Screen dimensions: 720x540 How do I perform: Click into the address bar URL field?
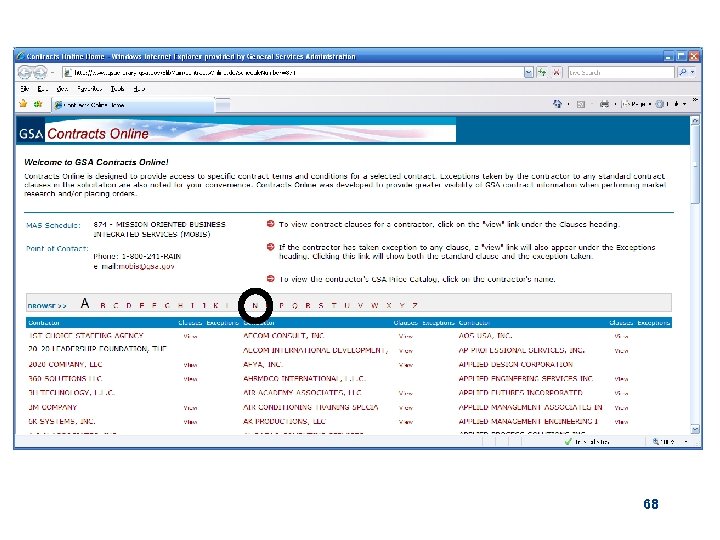292,73
